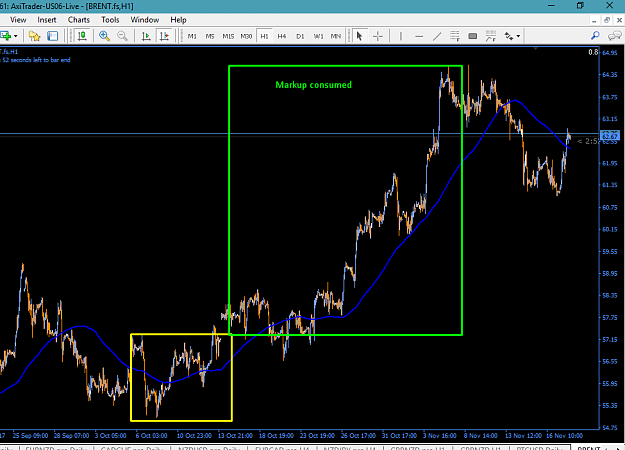The width and height of the screenshot is (625, 450).
Task: Switch to the EURCAD chart tab
Action: (x=282, y=448)
